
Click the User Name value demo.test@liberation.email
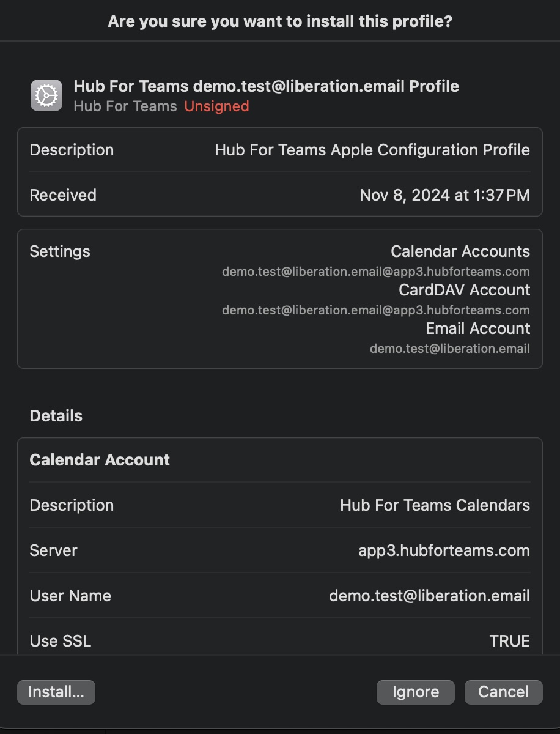(x=430, y=596)
